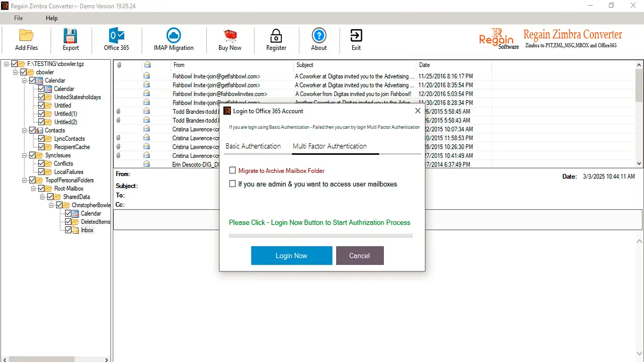Enable admin access to user mailboxes checkbox
Viewport: 644px width, 362px height.
pos(232,184)
